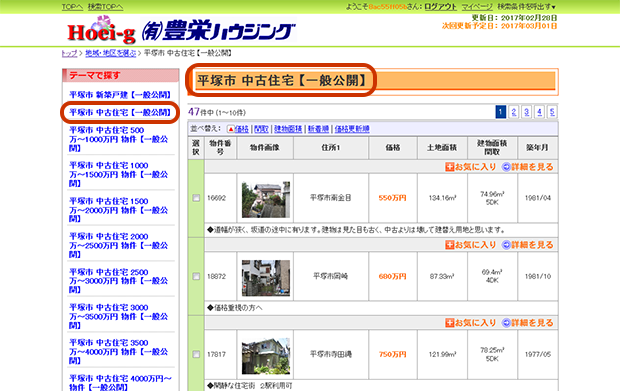Image resolution: width=620 pixels, height=391 pixels.
Task: Open 中古住宅 2000万～2500万円 theme
Action: click(119, 245)
